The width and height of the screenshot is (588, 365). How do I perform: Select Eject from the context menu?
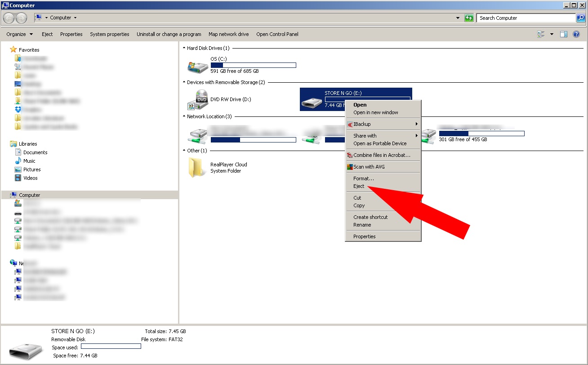pos(358,186)
